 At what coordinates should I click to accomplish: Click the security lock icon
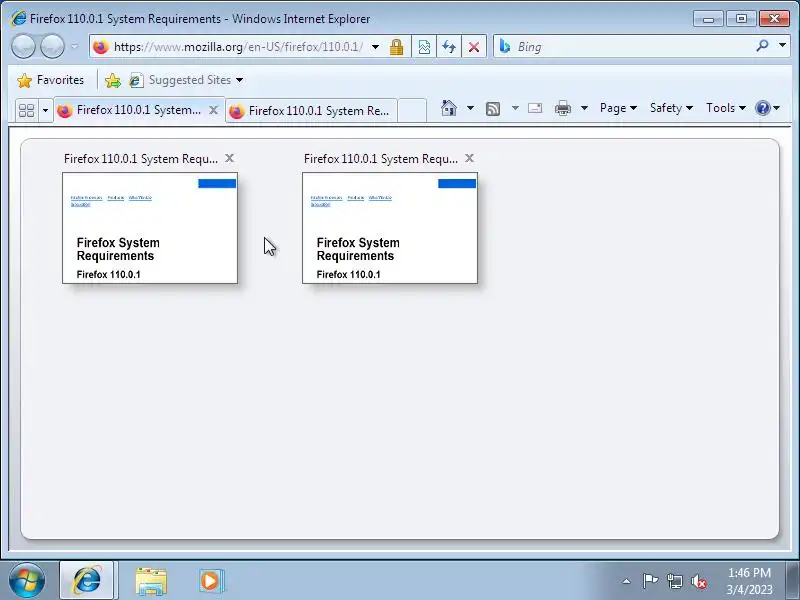tap(396, 47)
